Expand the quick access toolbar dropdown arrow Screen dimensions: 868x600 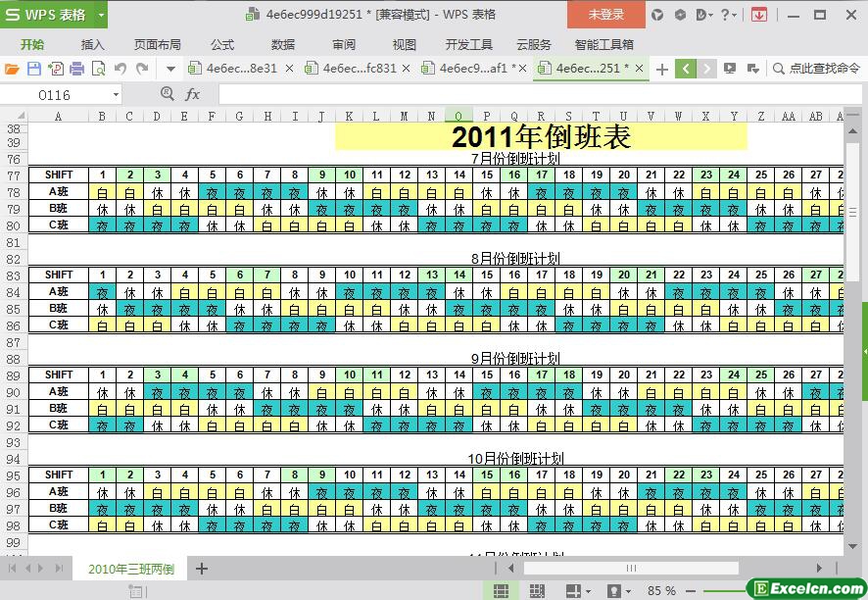coord(171,70)
